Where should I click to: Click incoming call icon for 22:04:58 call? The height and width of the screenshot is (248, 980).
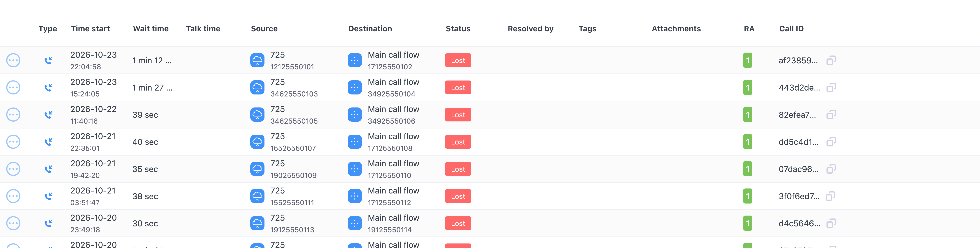48,60
